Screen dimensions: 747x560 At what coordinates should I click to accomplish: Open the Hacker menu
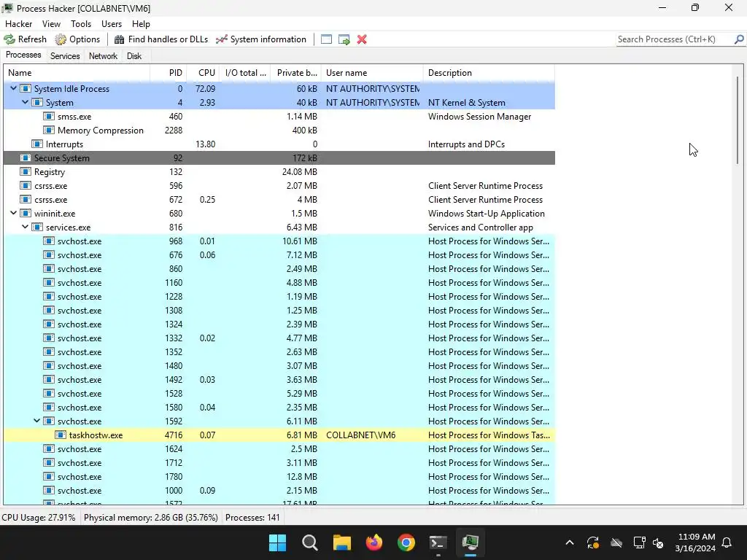(x=18, y=24)
